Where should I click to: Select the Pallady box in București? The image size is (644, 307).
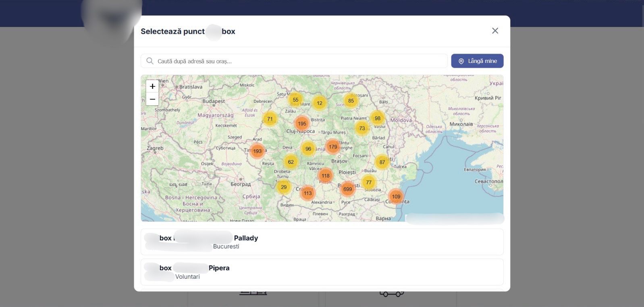tap(322, 242)
